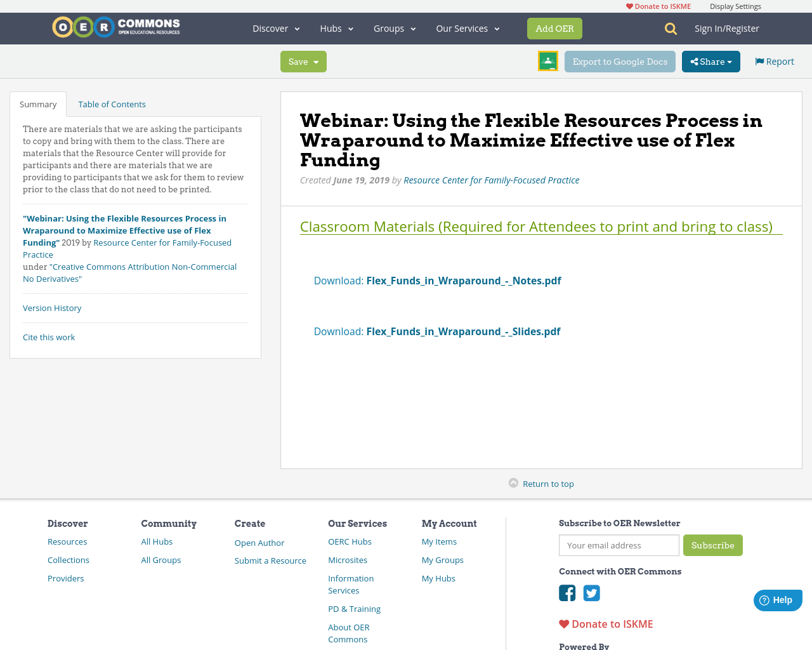Open OER Commons Facebook page icon

pos(566,592)
